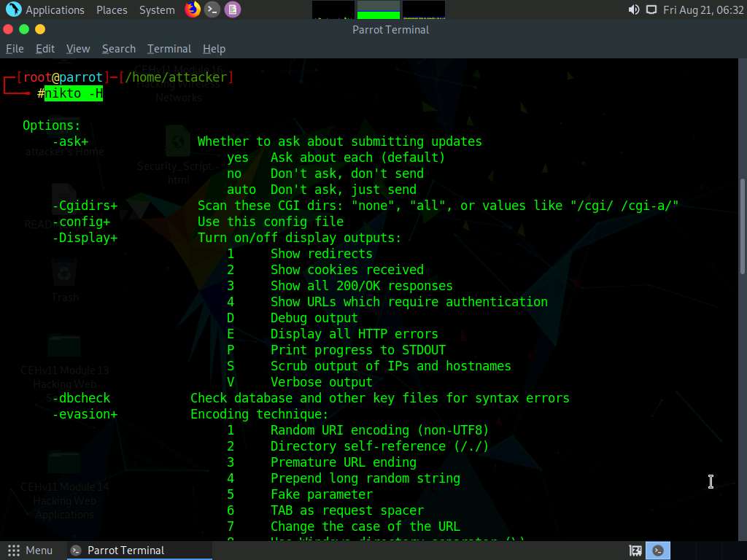Select Parrot Terminal taskbar entry
Screen dimensions: 747x560
pos(138,551)
